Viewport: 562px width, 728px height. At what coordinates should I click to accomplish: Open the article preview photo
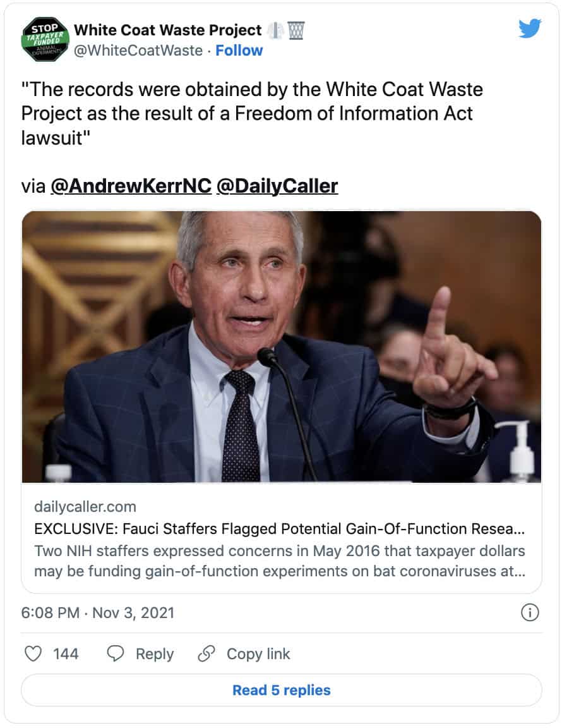282,346
